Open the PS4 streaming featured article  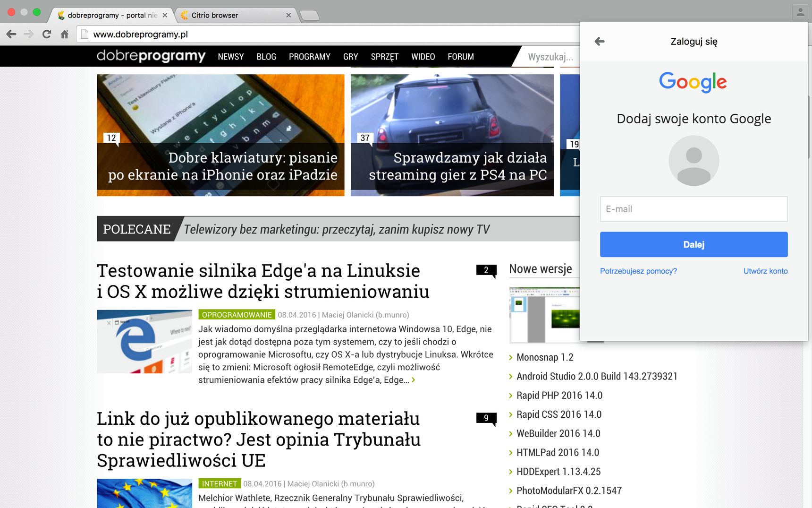click(452, 135)
